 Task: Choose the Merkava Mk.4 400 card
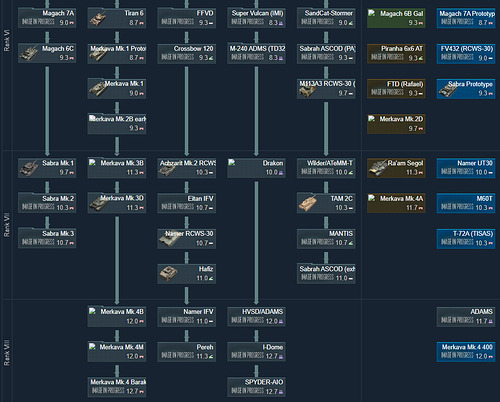click(466, 352)
